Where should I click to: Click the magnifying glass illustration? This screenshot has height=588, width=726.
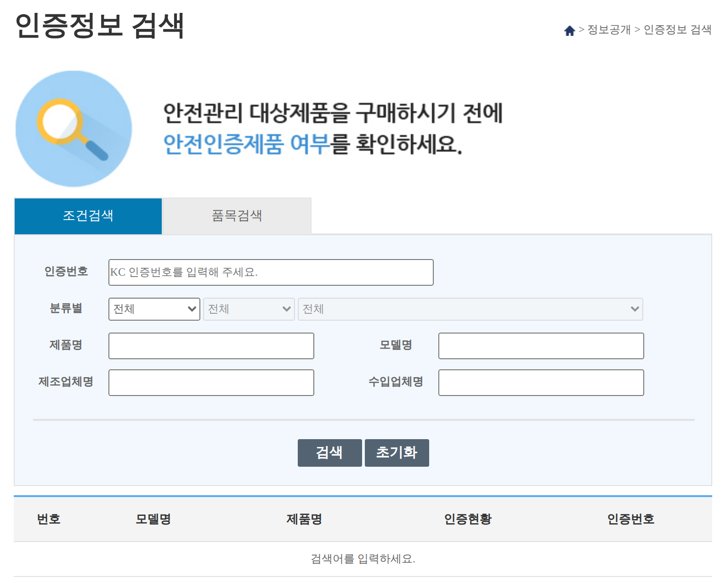74,129
